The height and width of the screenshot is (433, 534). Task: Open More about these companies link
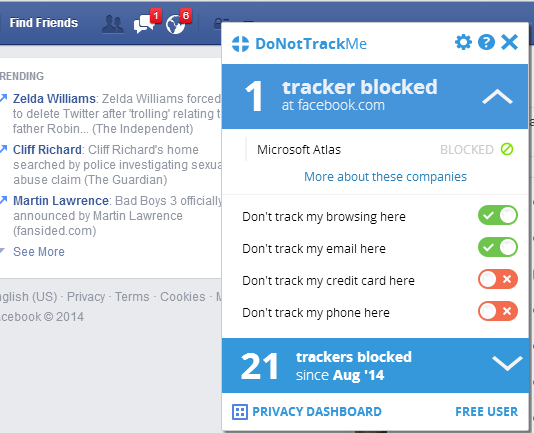click(385, 177)
